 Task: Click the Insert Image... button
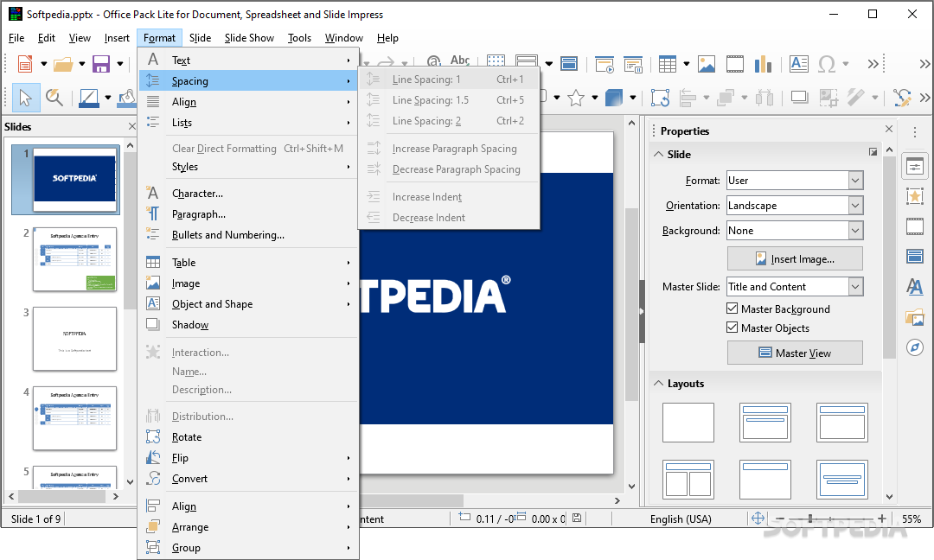click(x=795, y=259)
